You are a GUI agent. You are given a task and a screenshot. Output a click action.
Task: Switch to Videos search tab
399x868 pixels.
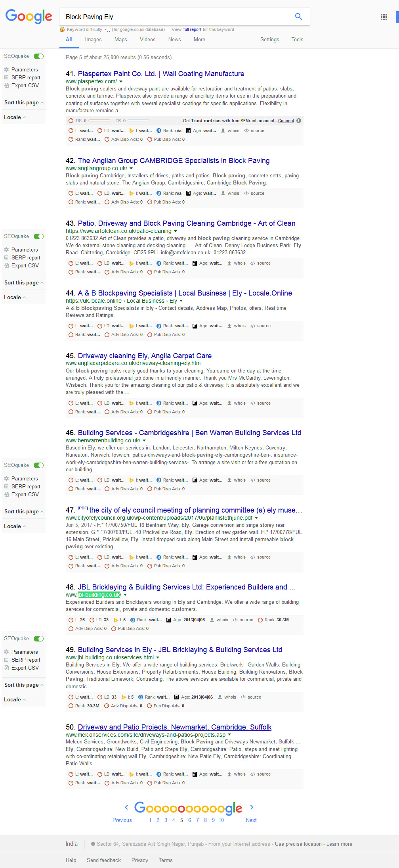(x=147, y=40)
